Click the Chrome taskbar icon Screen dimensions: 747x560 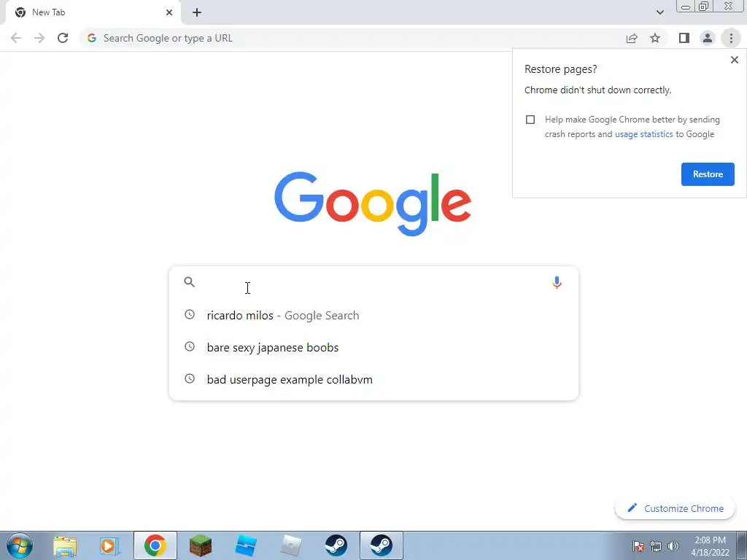pyautogui.click(x=155, y=545)
